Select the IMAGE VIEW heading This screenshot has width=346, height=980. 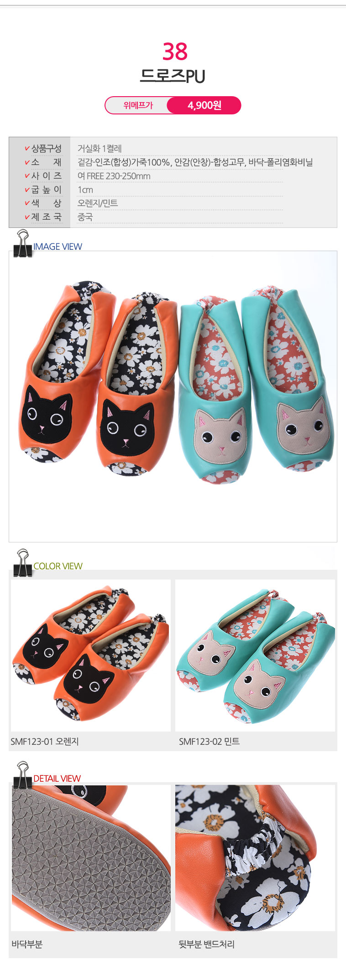click(x=58, y=247)
